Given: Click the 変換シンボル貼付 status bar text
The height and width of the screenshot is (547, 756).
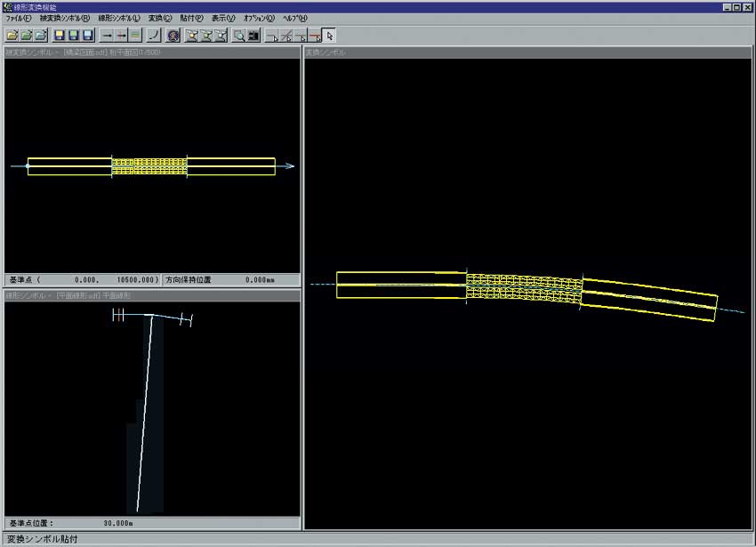Looking at the screenshot, I should pyautogui.click(x=43, y=539).
